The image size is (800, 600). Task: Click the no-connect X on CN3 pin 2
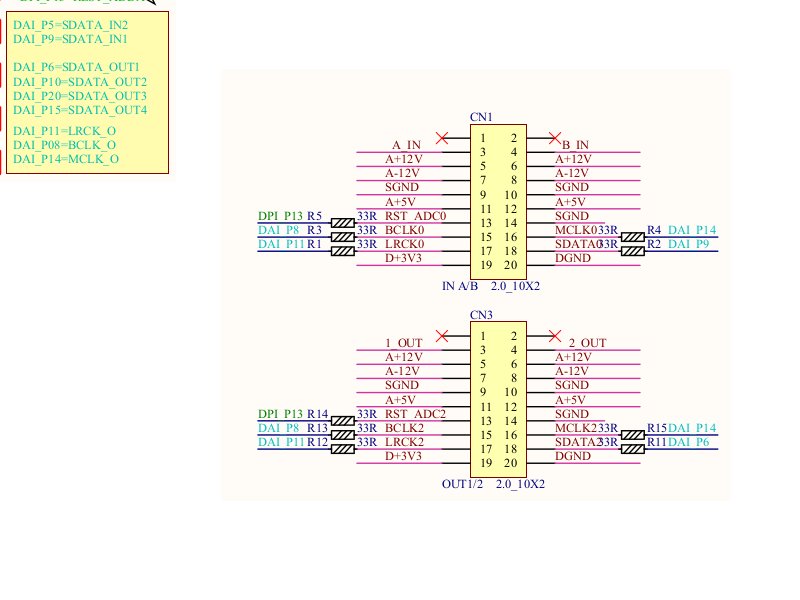[x=555, y=336]
